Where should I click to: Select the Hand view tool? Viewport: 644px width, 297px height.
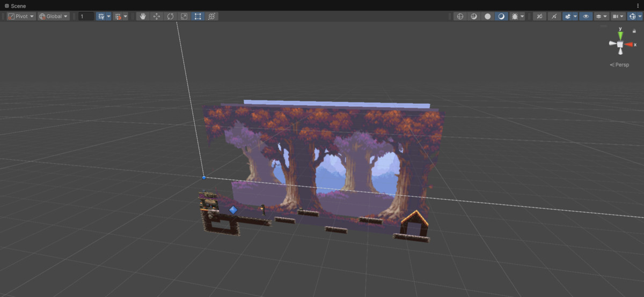click(x=143, y=16)
